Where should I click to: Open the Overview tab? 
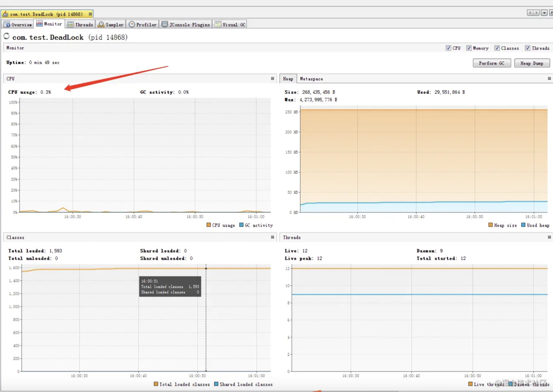18,25
